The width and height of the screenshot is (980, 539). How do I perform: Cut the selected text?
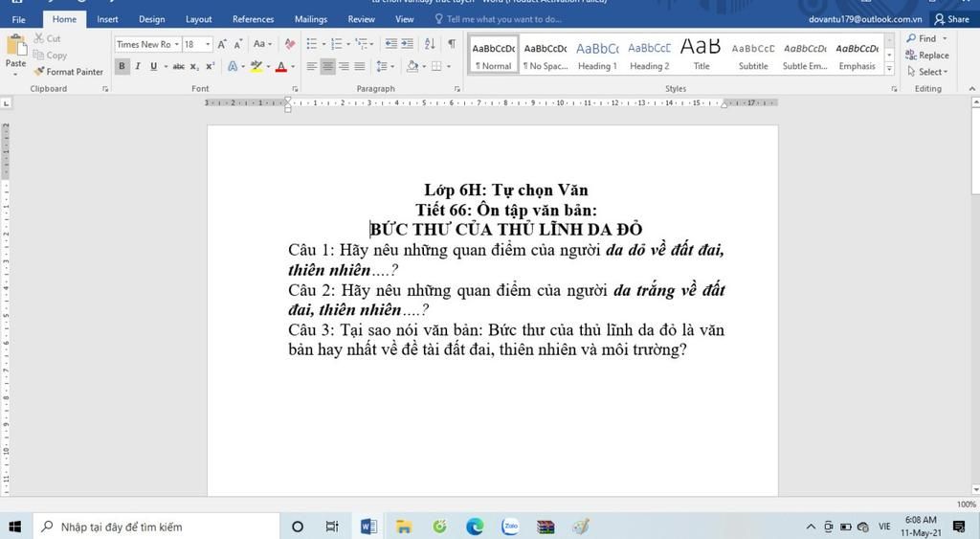click(x=48, y=38)
